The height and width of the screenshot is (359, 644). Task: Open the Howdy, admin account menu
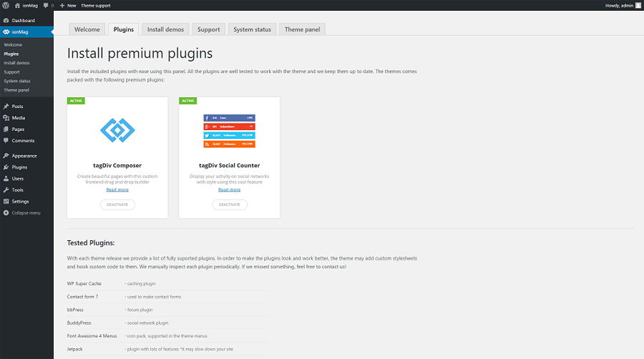pyautogui.click(x=621, y=5)
